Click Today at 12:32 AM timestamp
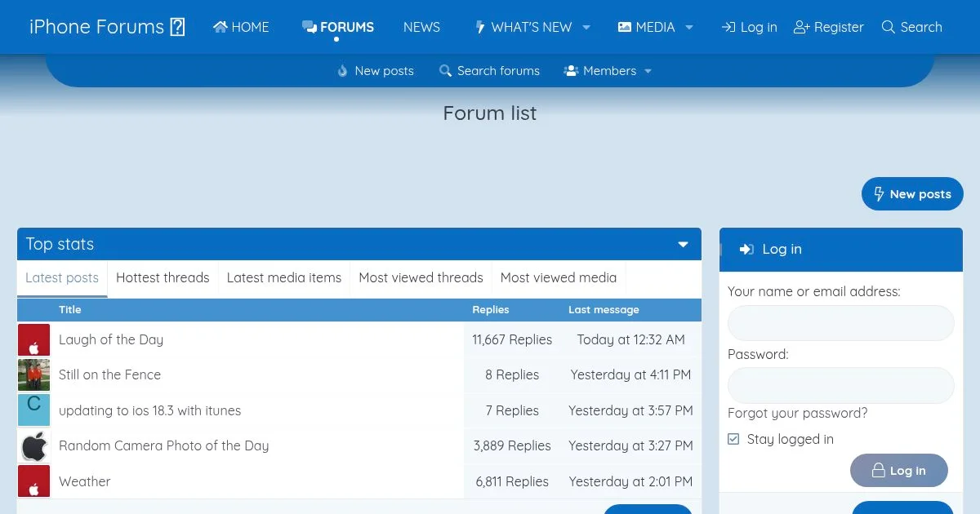Image resolution: width=980 pixels, height=514 pixels. (x=630, y=339)
